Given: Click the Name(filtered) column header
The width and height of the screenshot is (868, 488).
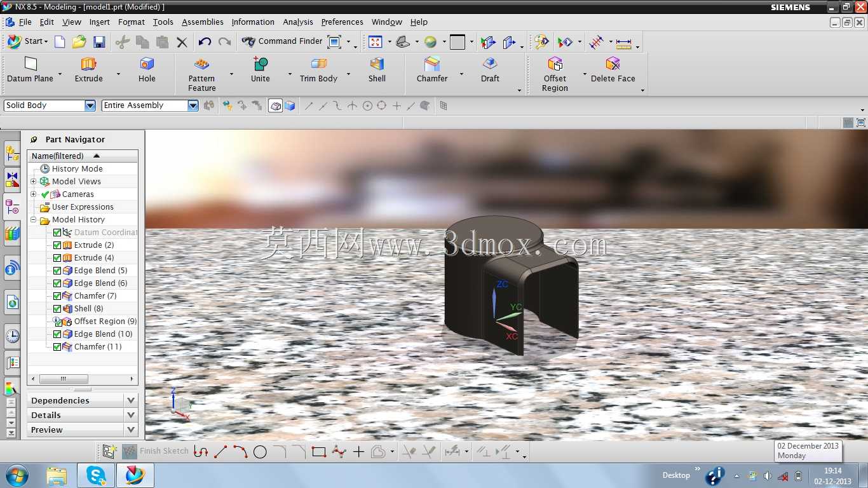Looking at the screenshot, I should point(83,156).
